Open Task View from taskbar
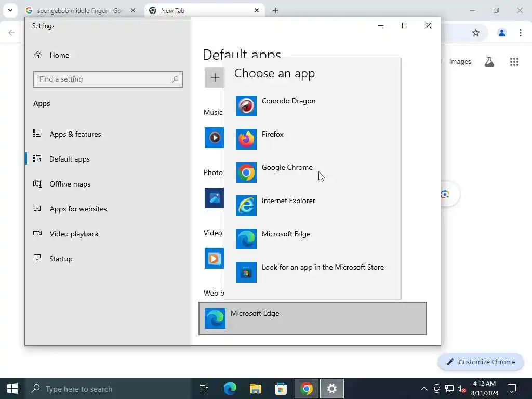532x399 pixels. click(204, 389)
